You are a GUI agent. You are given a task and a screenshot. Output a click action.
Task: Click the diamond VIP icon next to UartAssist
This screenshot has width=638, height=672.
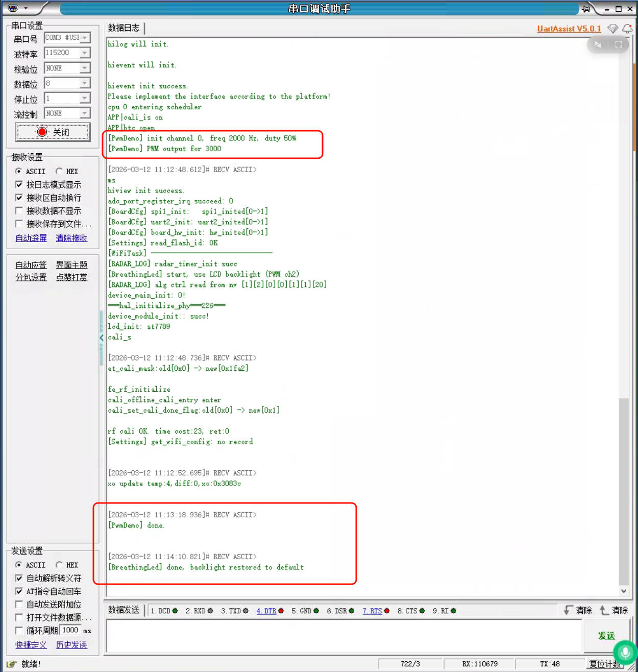[x=613, y=29]
